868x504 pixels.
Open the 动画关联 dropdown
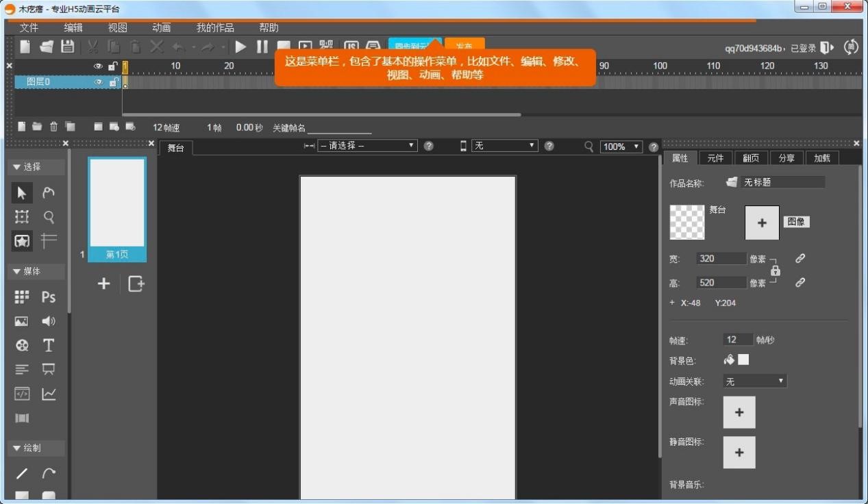tap(754, 381)
